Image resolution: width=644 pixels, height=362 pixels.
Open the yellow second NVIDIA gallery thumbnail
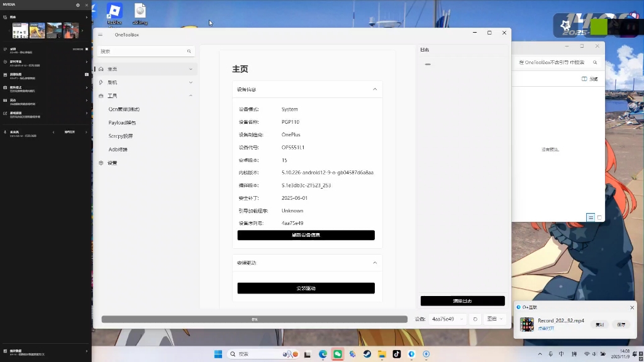37,31
